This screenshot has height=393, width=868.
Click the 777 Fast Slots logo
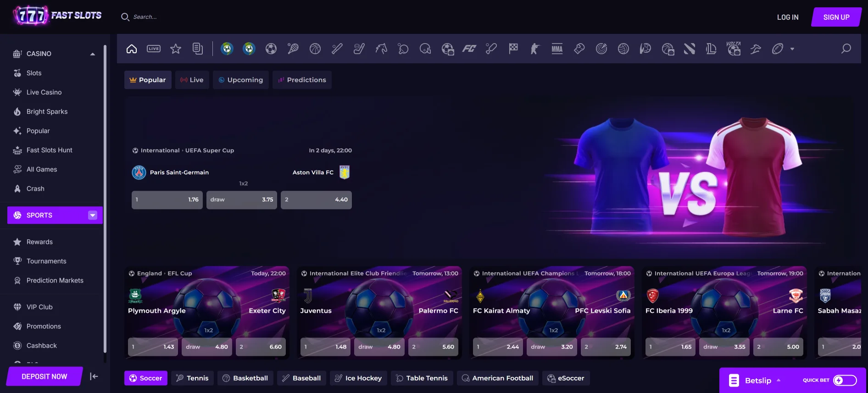pos(57,16)
